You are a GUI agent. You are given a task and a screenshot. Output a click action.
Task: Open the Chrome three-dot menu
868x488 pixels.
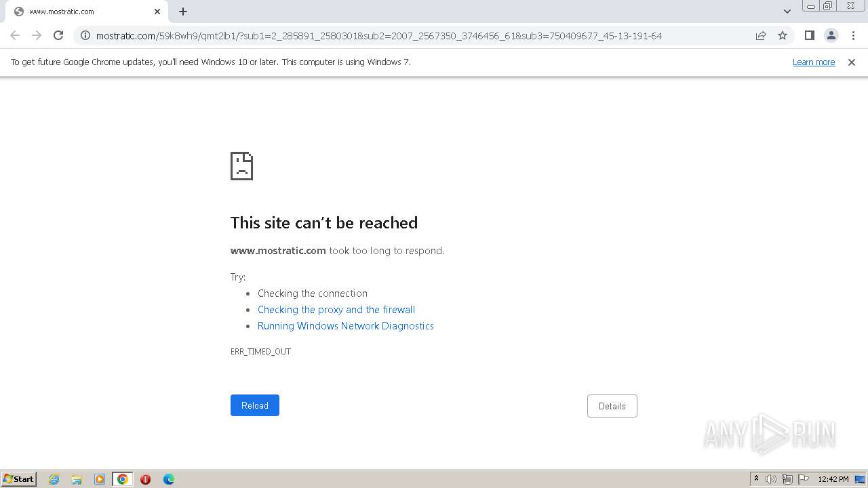click(x=853, y=35)
